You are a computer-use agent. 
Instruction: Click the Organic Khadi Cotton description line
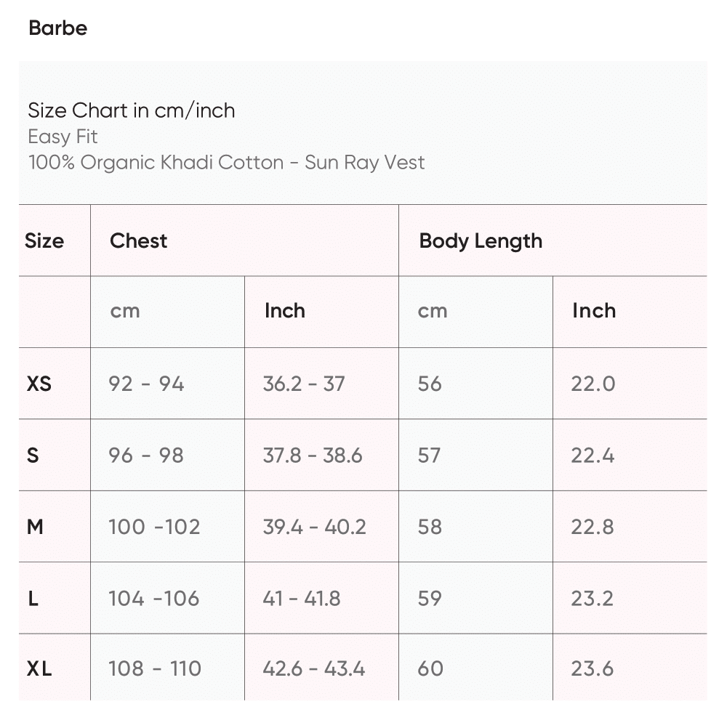(226, 162)
